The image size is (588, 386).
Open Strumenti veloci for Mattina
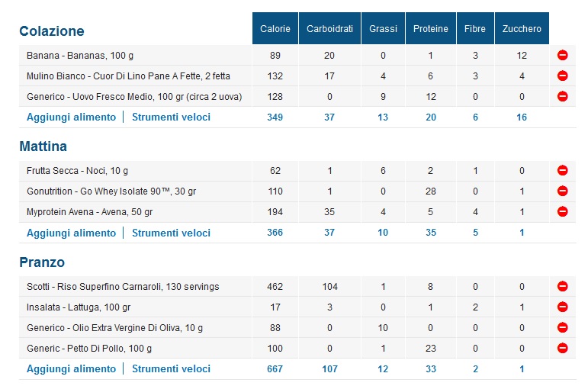(x=171, y=233)
